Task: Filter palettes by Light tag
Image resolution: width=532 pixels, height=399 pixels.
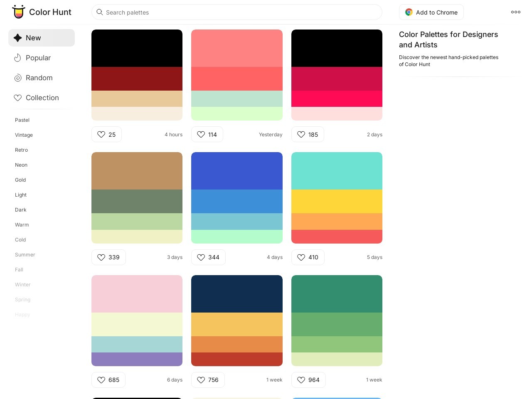Action: tap(21, 195)
